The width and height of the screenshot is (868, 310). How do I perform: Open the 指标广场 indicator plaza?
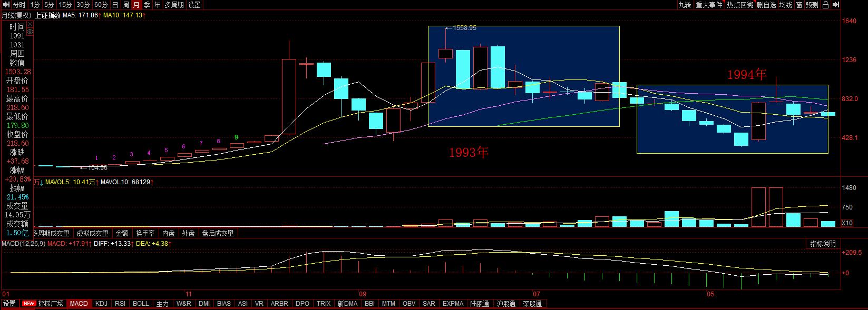pyautogui.click(x=44, y=304)
